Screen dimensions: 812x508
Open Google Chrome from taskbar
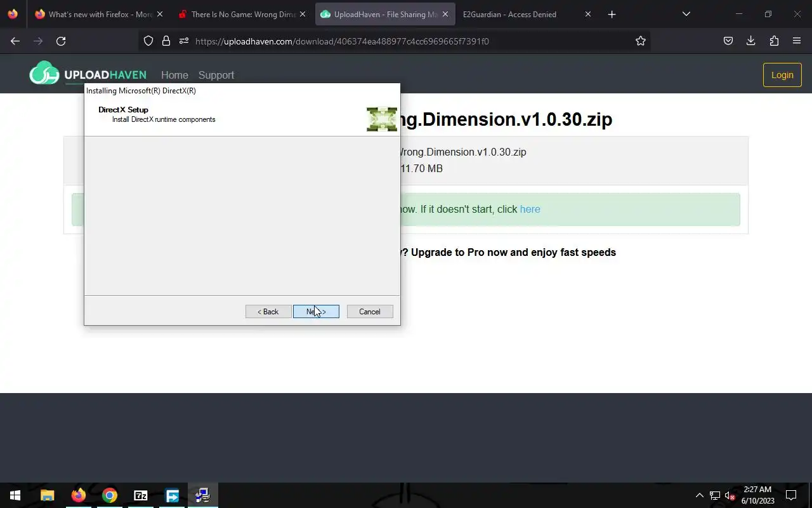(110, 495)
